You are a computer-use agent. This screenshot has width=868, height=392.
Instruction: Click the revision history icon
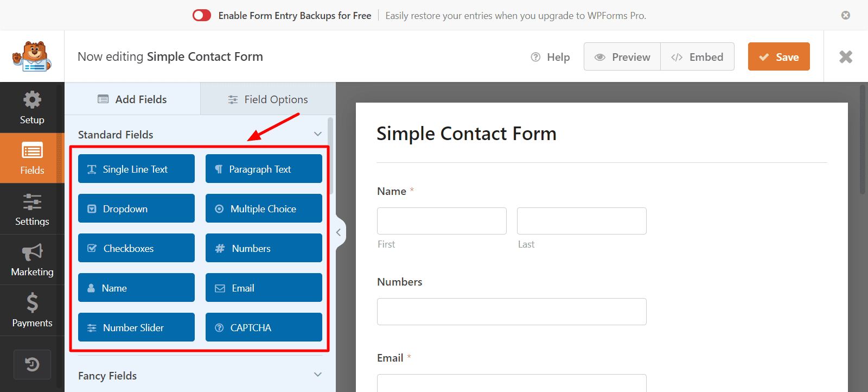coord(32,364)
